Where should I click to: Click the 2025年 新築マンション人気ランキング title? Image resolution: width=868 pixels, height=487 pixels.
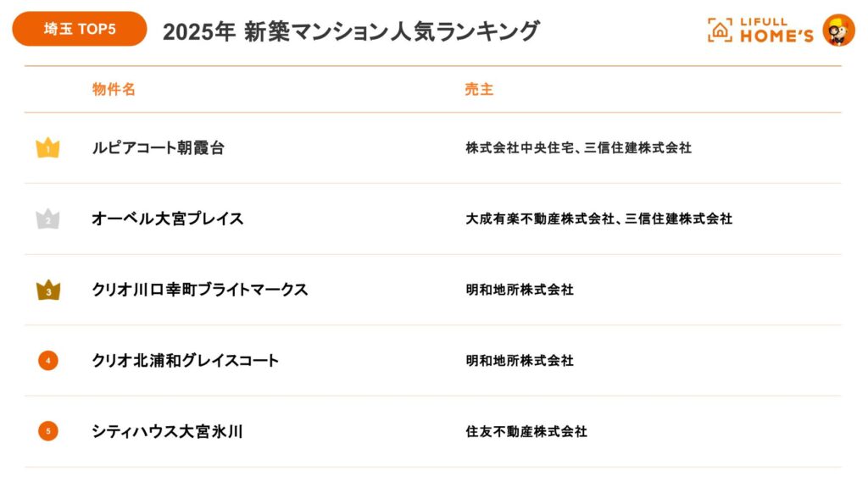pyautogui.click(x=351, y=31)
